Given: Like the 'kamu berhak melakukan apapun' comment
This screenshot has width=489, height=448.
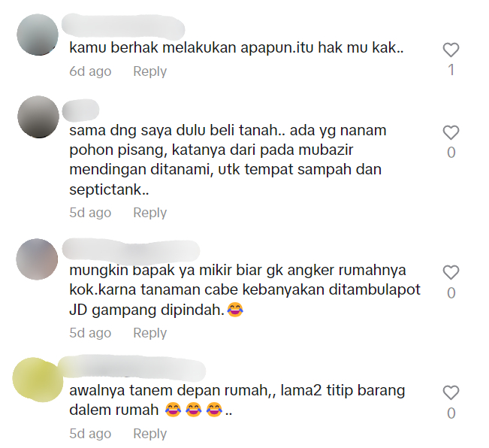Looking at the screenshot, I should [451, 50].
